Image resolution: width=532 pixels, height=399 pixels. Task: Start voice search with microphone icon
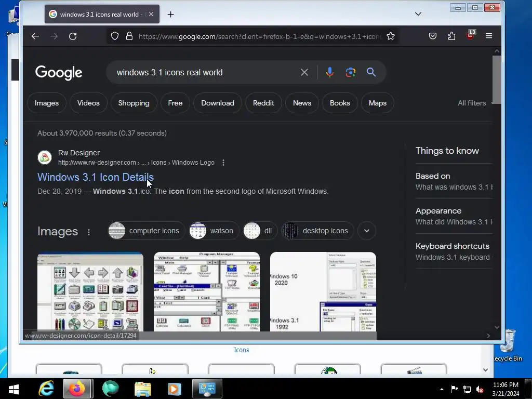[329, 72]
